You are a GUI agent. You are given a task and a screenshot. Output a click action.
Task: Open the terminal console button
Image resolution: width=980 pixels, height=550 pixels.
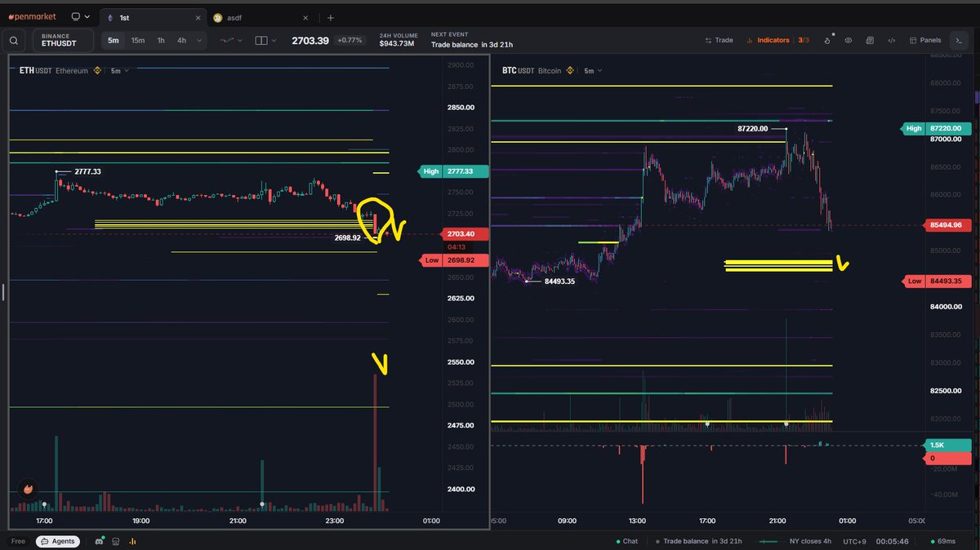click(959, 40)
